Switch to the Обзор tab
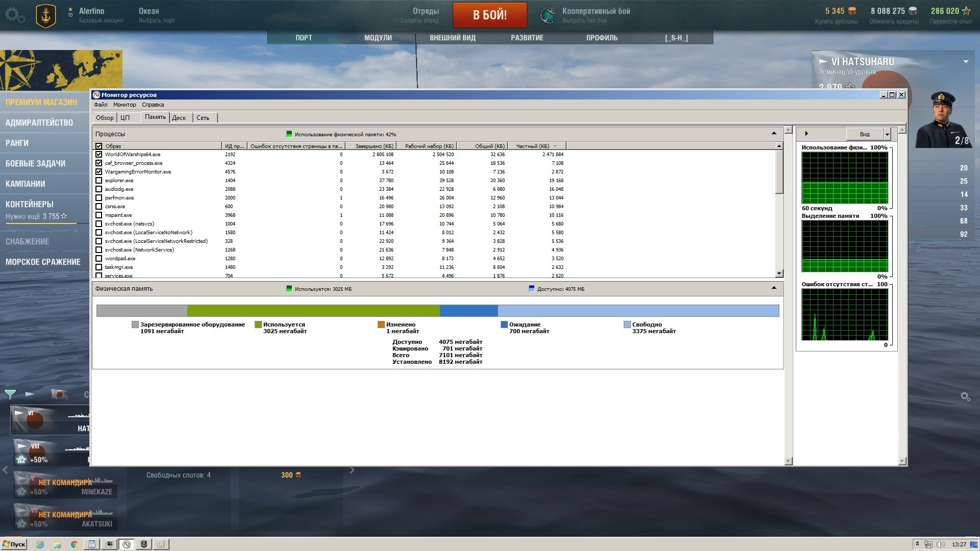 point(105,118)
